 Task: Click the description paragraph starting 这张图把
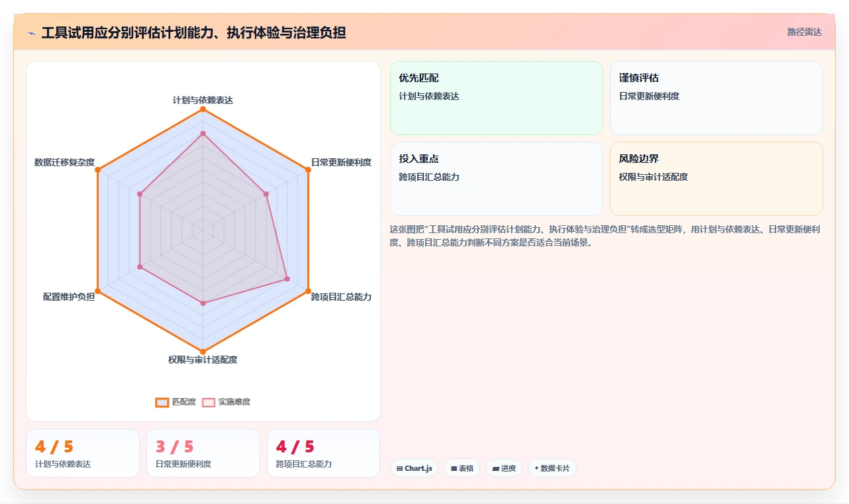[x=606, y=236]
